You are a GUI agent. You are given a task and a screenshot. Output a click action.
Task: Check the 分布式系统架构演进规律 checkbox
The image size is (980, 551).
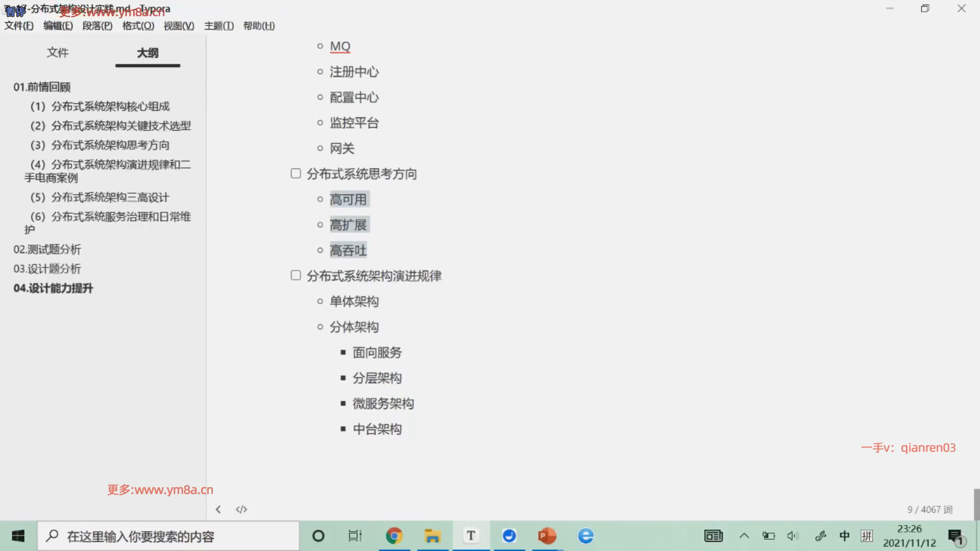[x=296, y=275]
